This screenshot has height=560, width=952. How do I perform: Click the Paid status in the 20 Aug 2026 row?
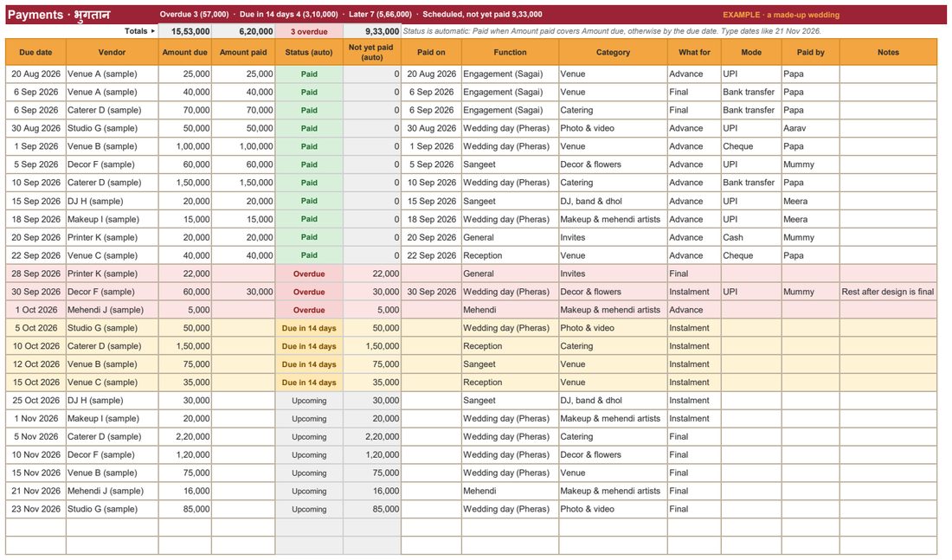309,74
